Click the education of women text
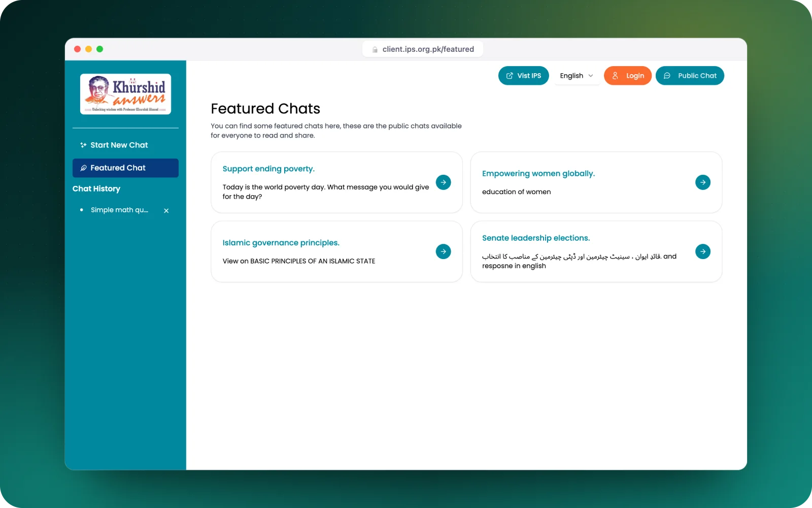812x508 pixels. coord(516,192)
